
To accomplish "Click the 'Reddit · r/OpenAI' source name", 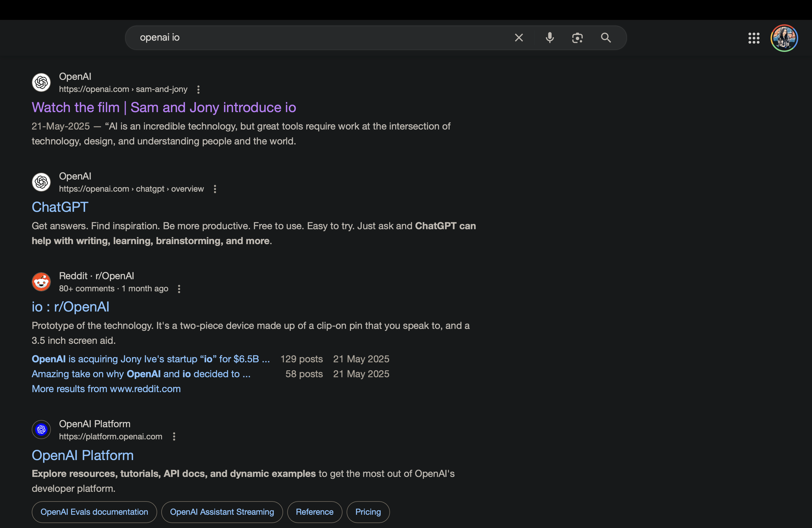I will pos(97,276).
